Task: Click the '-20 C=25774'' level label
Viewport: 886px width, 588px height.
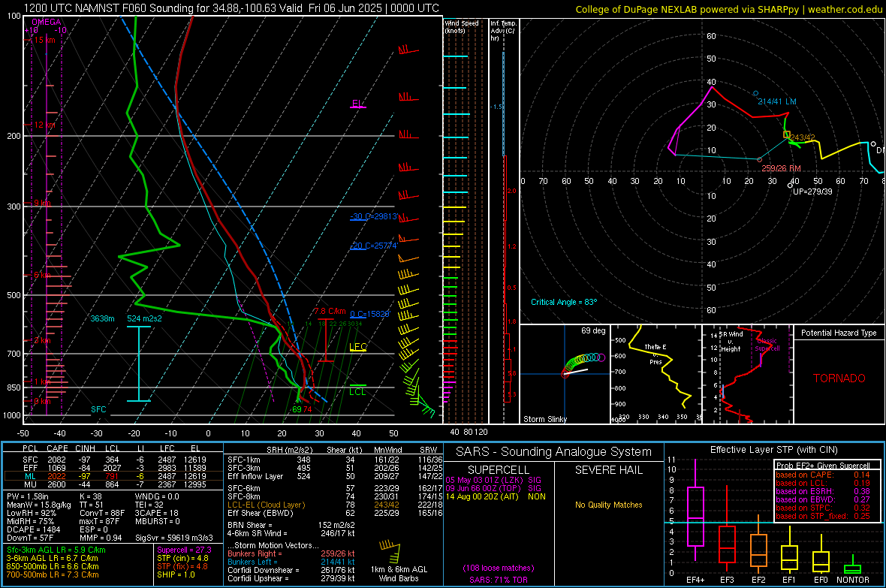Action: click(x=373, y=246)
